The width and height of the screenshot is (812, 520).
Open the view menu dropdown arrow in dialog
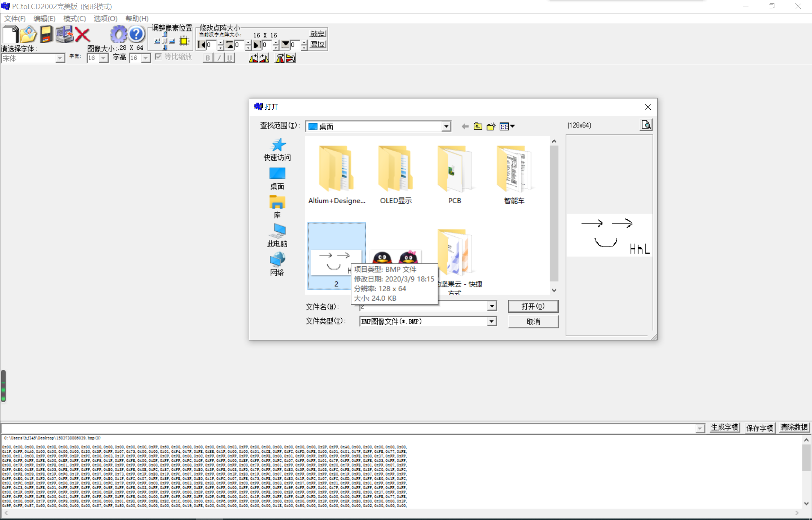513,127
